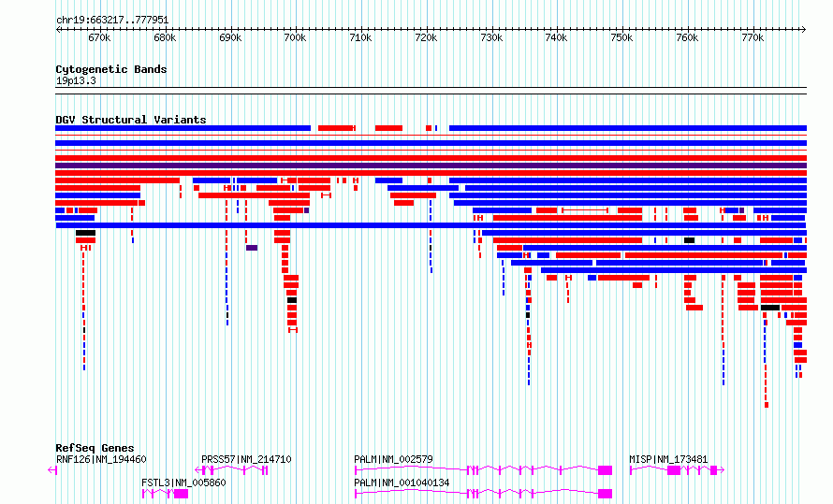Viewport: 833px width, 504px height.
Task: Select the DGV Structural Variants track title
Action: click(131, 120)
